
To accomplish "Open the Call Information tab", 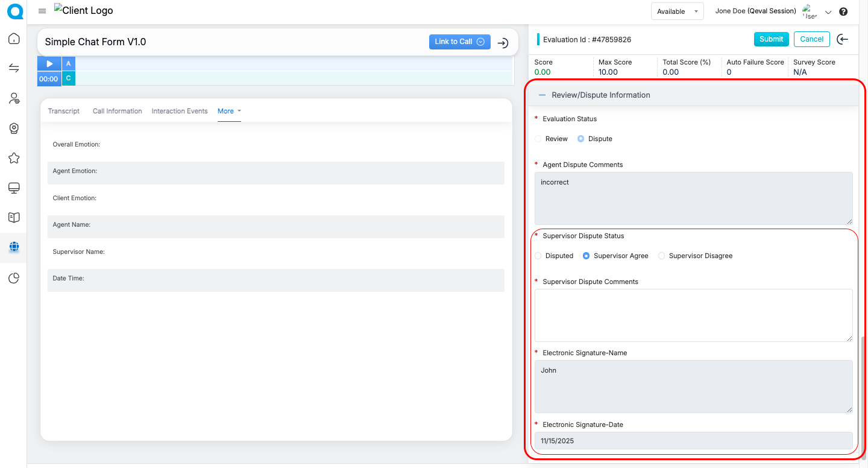I will [x=117, y=111].
